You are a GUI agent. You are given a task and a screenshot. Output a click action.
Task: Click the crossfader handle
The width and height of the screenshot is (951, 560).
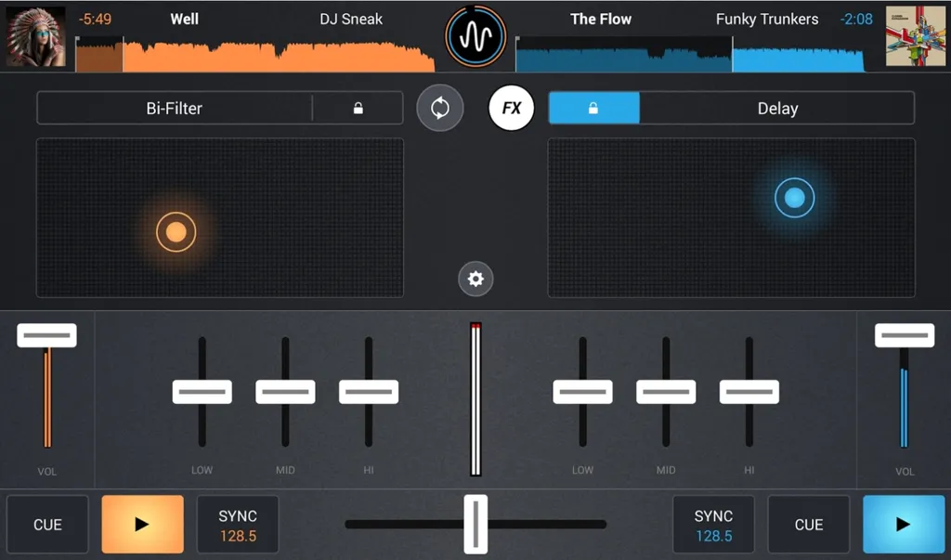pyautogui.click(x=475, y=524)
